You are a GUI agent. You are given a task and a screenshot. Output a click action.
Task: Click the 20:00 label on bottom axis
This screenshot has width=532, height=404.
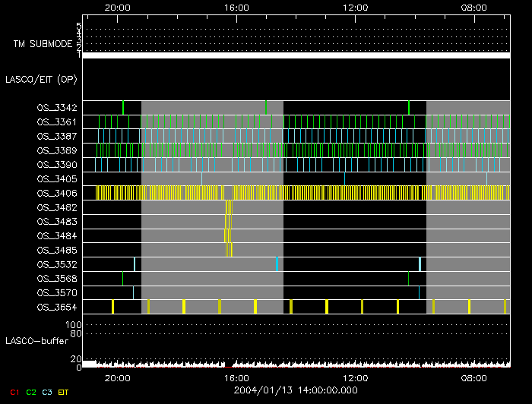[x=118, y=377]
